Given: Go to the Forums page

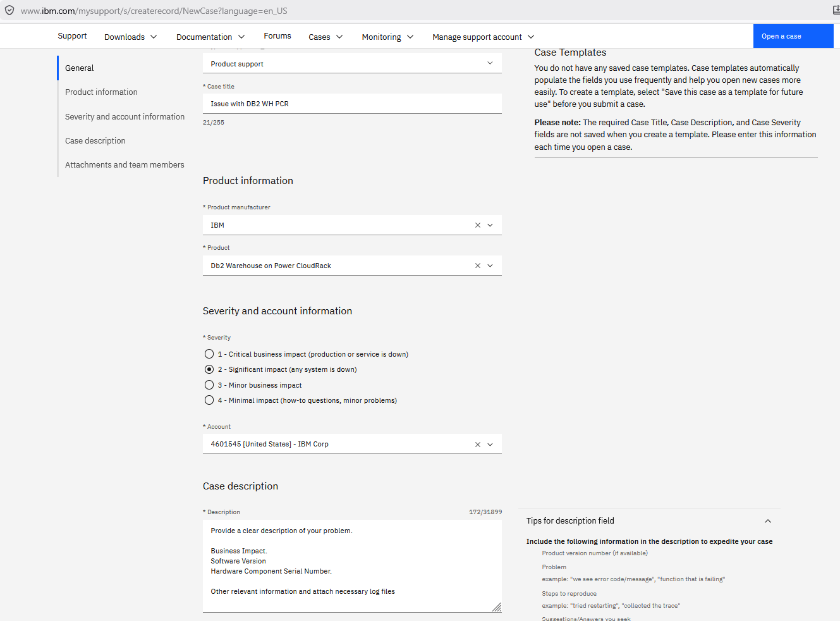Looking at the screenshot, I should tap(277, 36).
